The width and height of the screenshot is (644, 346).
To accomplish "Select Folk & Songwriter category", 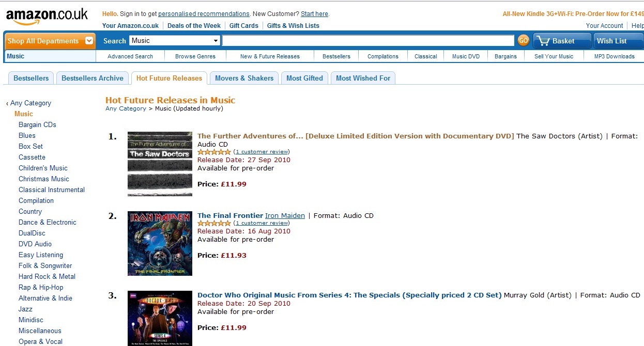I will tap(45, 265).
